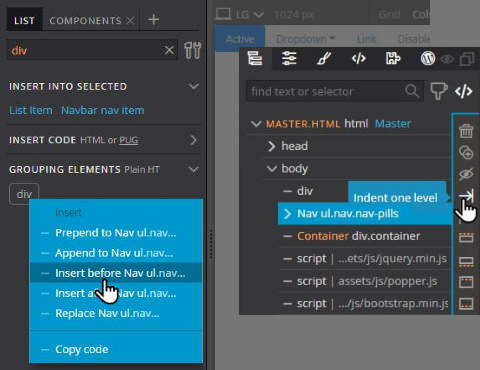Collapse the MASTER.HTML tree node
The width and height of the screenshot is (480, 370).
point(256,124)
